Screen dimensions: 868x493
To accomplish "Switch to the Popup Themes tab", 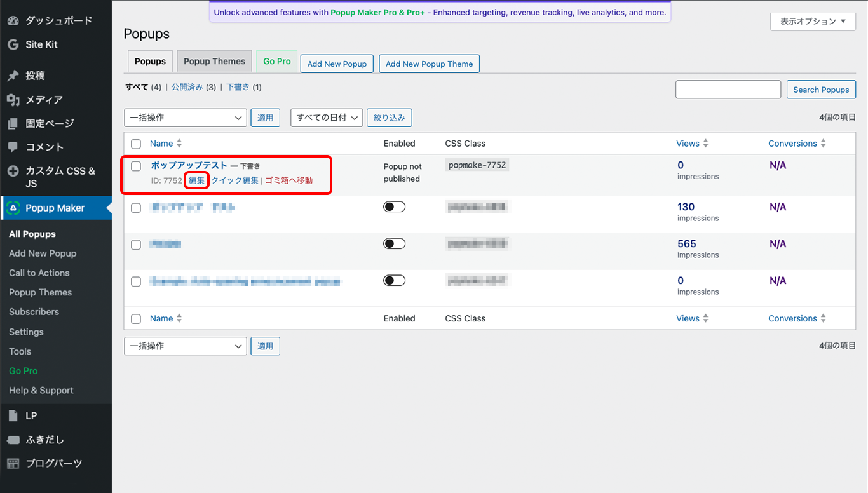I will pyautogui.click(x=214, y=62).
